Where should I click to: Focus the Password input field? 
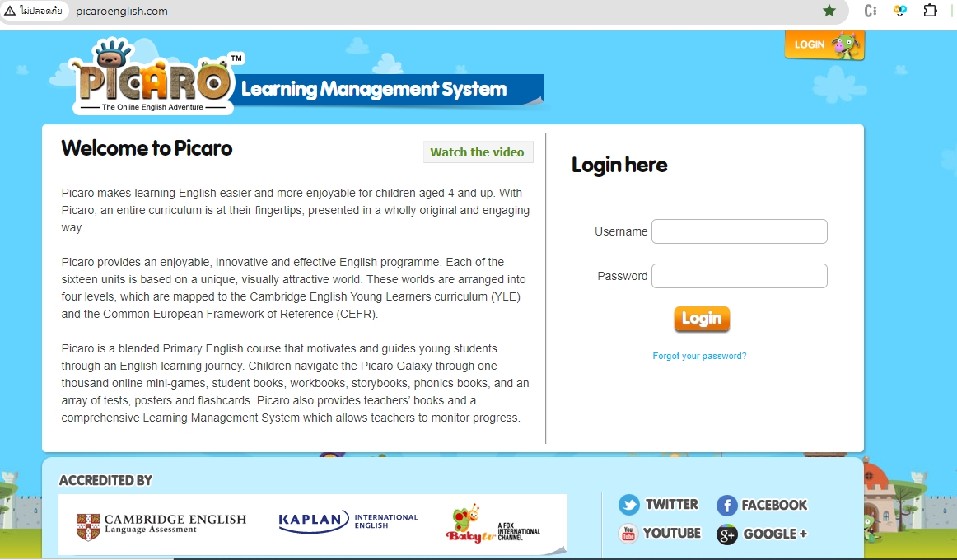point(739,276)
